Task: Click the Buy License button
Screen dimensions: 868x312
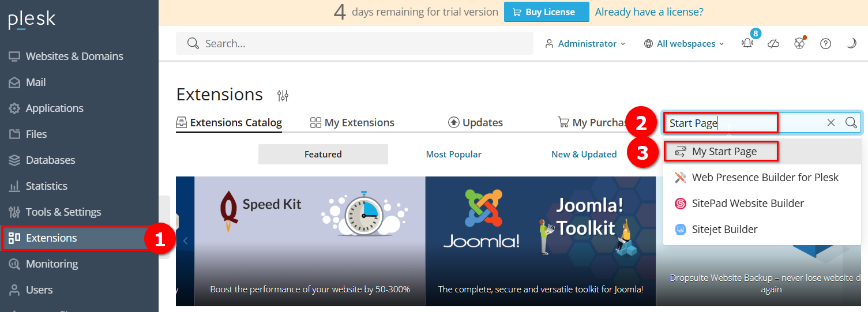Action: pyautogui.click(x=547, y=12)
